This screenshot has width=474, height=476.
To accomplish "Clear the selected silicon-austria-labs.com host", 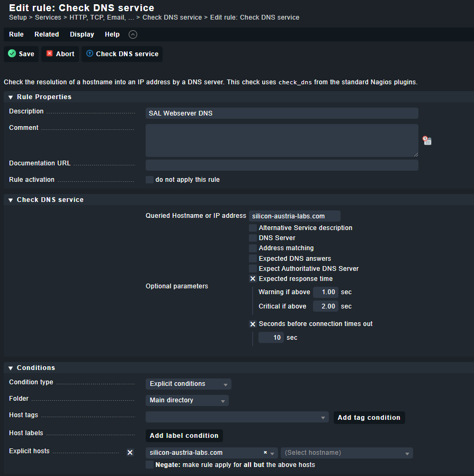I will [x=265, y=453].
